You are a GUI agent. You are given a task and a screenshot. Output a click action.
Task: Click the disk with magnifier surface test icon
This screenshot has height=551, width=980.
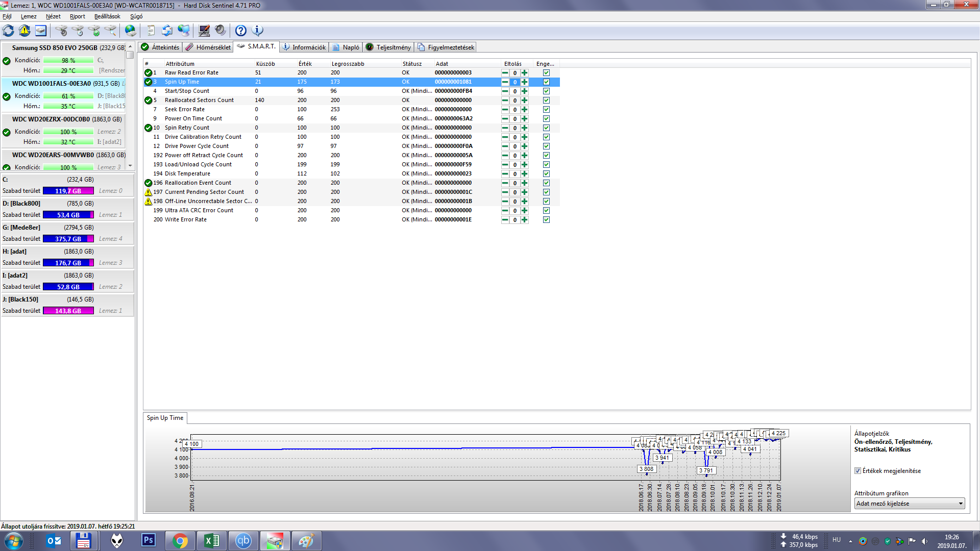[110, 31]
